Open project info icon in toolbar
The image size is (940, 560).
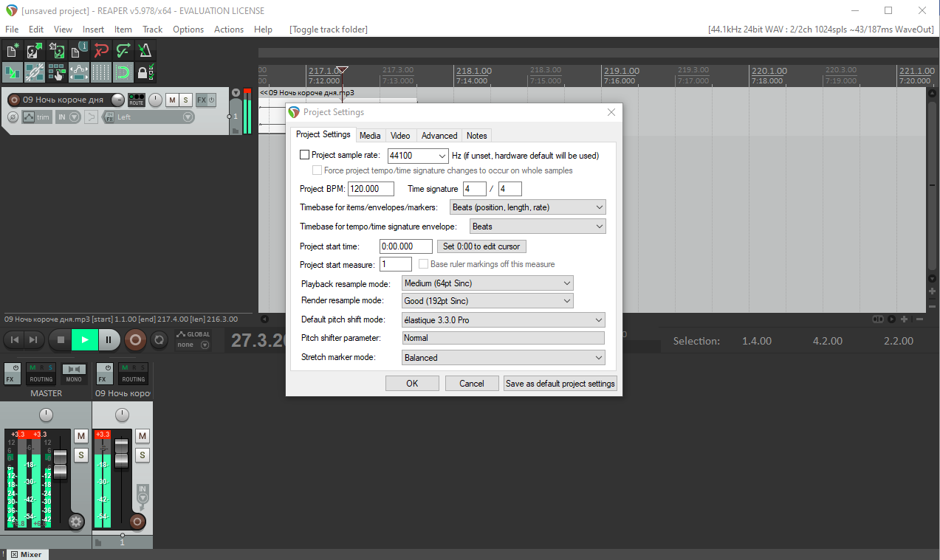(x=79, y=51)
